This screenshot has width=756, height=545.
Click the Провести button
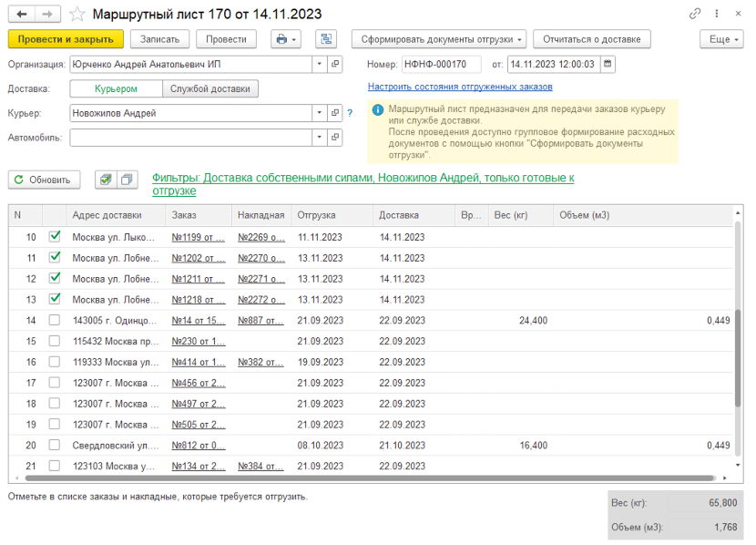coord(226,39)
